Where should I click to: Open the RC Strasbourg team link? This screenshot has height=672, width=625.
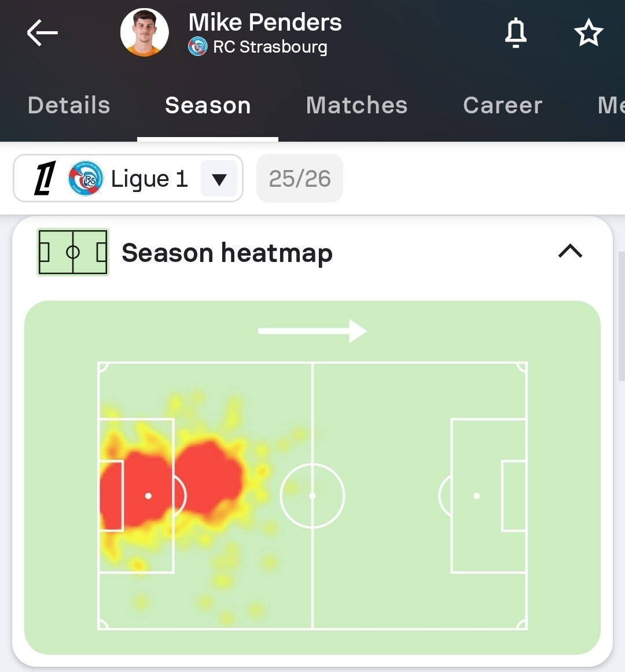[x=270, y=47]
